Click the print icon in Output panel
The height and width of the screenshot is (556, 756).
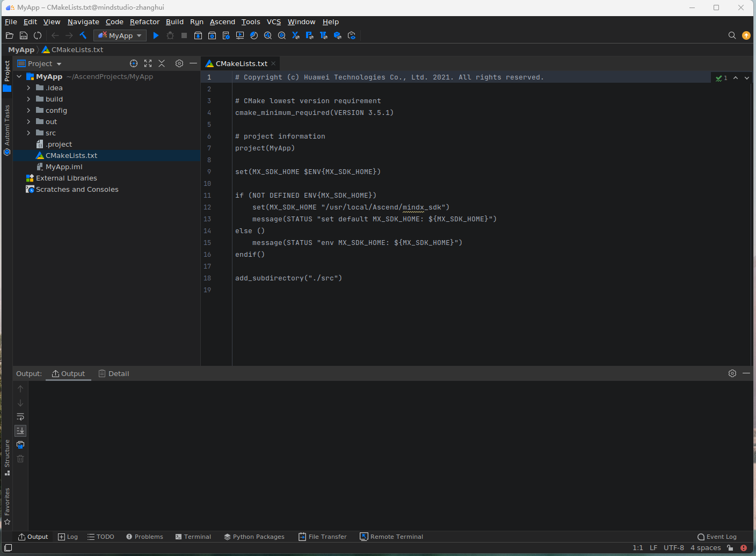pos(20,445)
